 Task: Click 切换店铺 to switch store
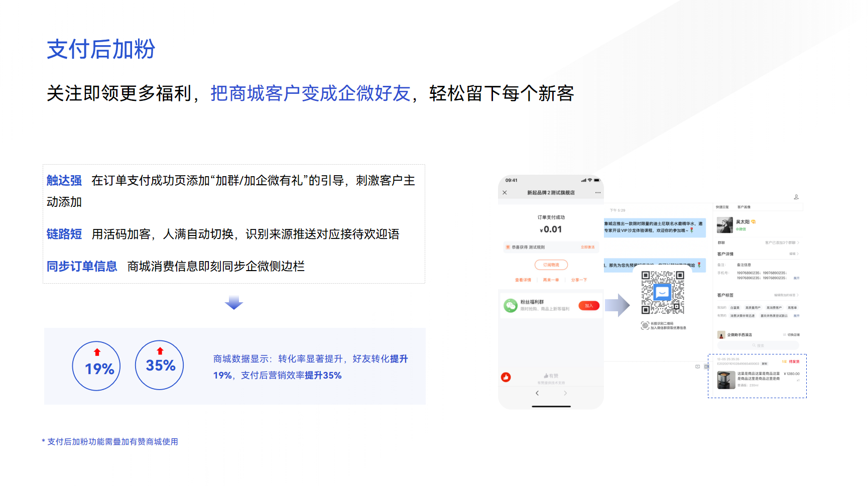[x=791, y=335]
